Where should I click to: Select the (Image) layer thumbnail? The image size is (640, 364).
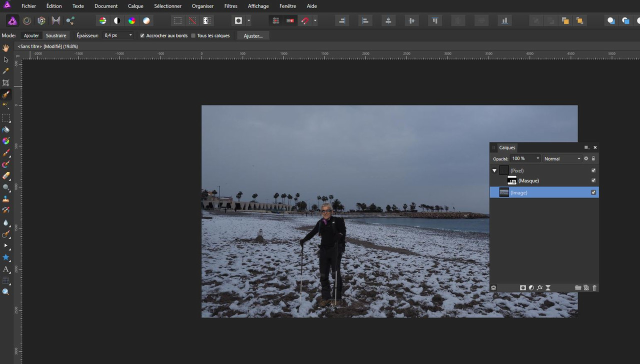pyautogui.click(x=504, y=192)
